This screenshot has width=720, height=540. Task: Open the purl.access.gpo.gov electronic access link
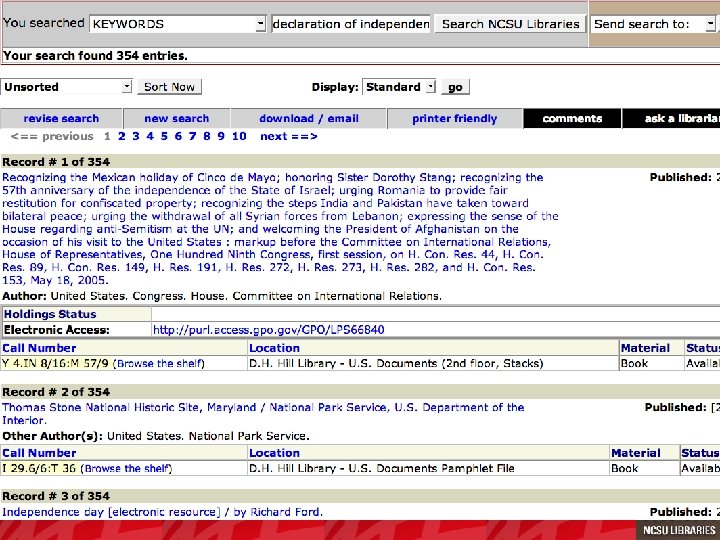269,330
